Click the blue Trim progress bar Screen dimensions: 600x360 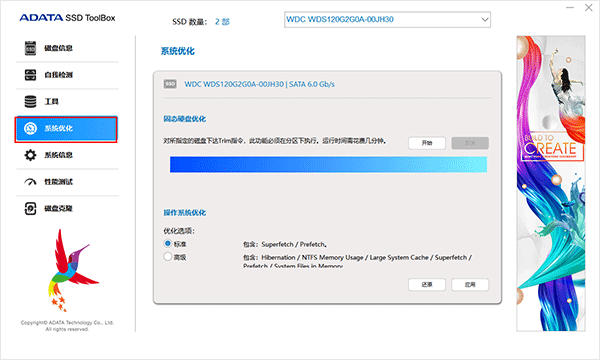coord(328,165)
